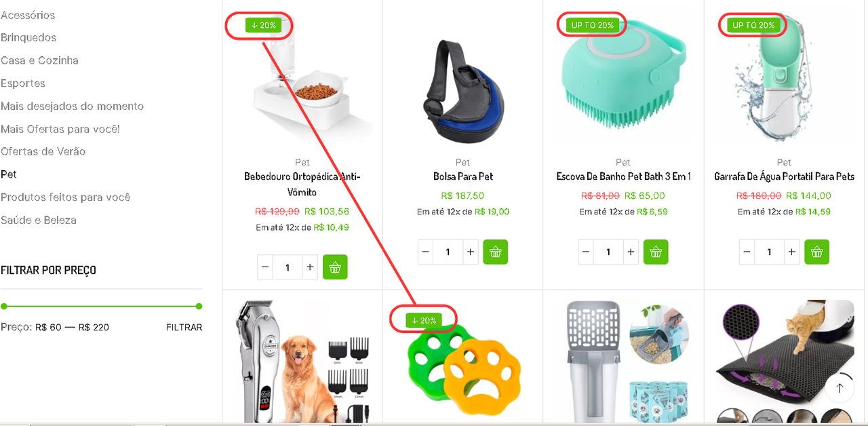The height and width of the screenshot is (426, 868).
Task: Increase quantity for Bebedouro Ortopédica
Action: coord(310,267)
